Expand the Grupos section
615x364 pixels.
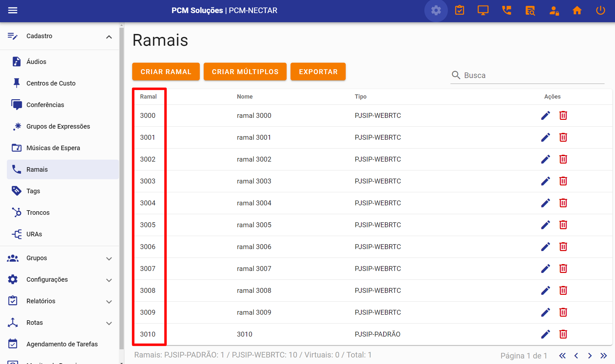[109, 259]
